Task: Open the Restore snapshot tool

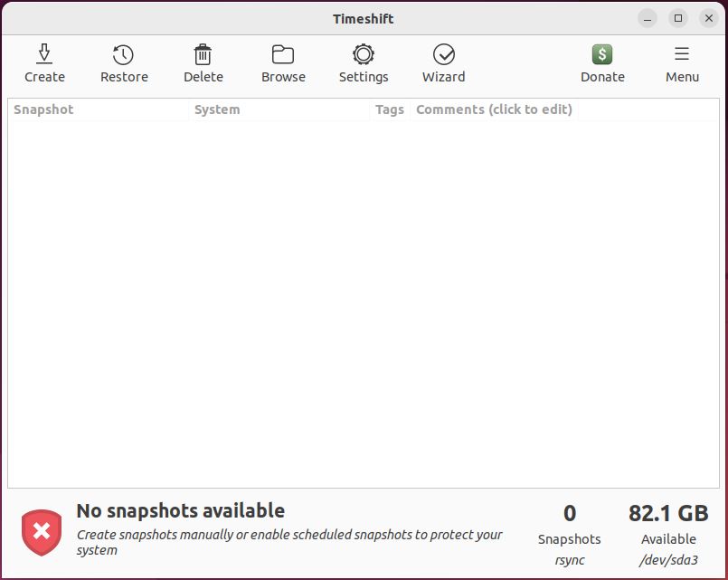Action: (124, 55)
